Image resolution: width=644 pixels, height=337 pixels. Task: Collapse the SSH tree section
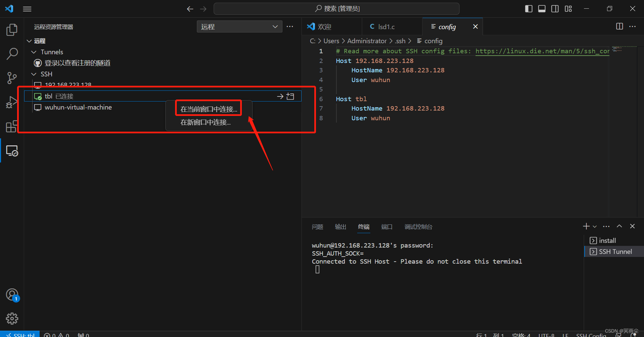tap(34, 74)
